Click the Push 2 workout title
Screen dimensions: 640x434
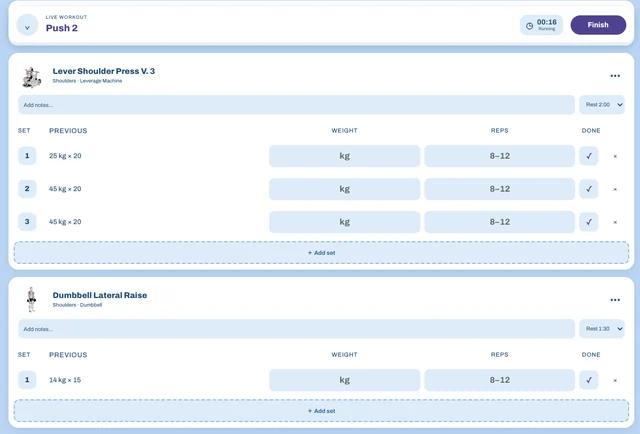[x=62, y=28]
